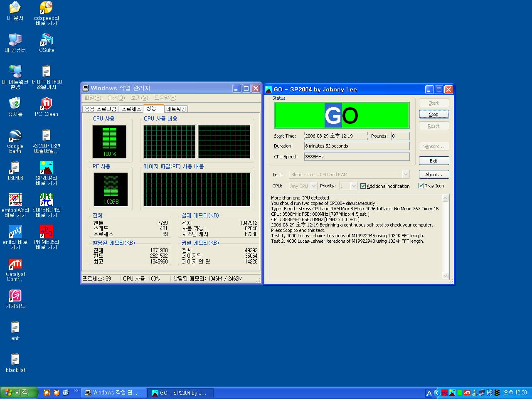Select the 에이펙BTF90 text file icon
This screenshot has width=532, height=399.
point(47,77)
